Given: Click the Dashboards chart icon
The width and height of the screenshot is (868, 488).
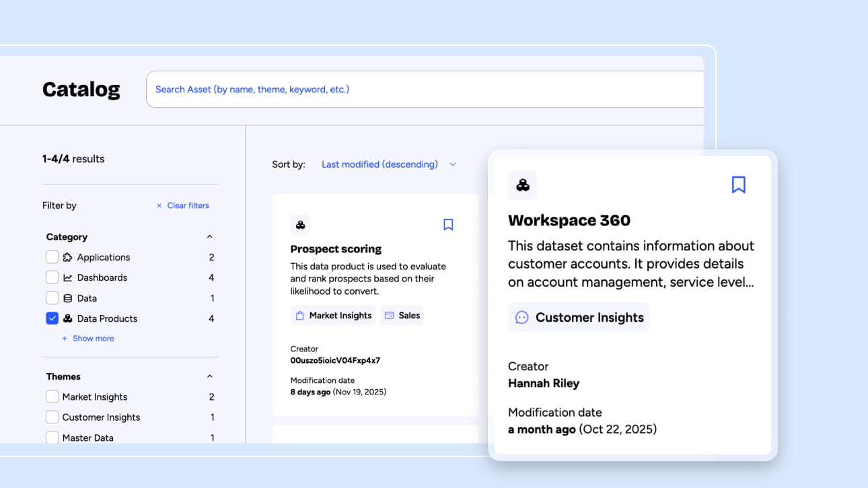Looking at the screenshot, I should pos(67,277).
